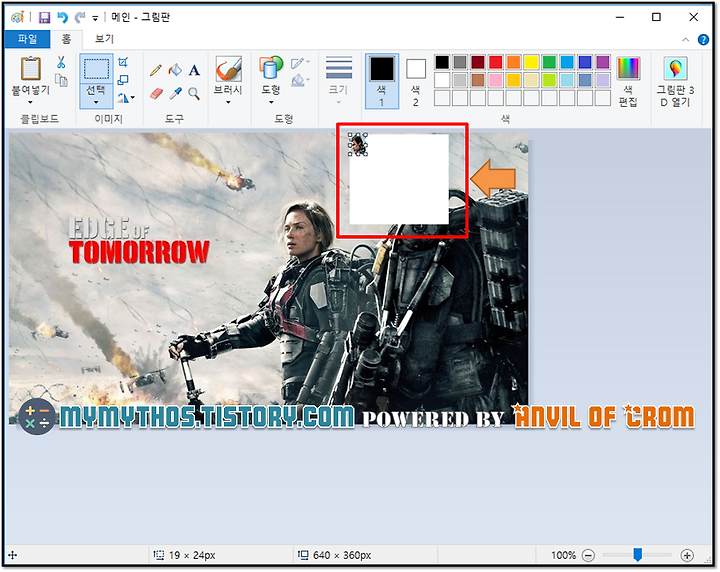Pick the green color swatch
The height and width of the screenshot is (572, 720).
tap(549, 62)
